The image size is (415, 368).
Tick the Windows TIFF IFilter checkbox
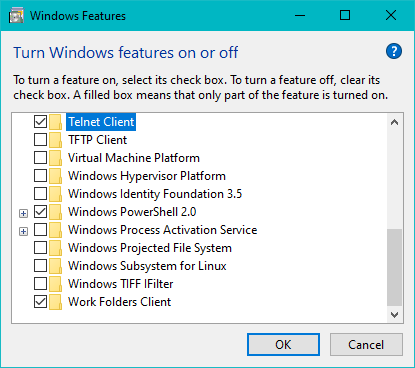point(40,284)
